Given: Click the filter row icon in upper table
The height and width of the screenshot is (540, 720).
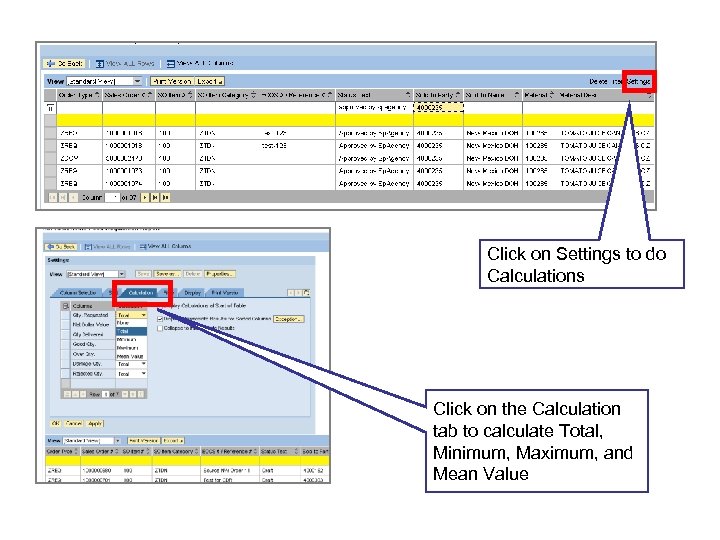Looking at the screenshot, I should (x=51, y=108).
